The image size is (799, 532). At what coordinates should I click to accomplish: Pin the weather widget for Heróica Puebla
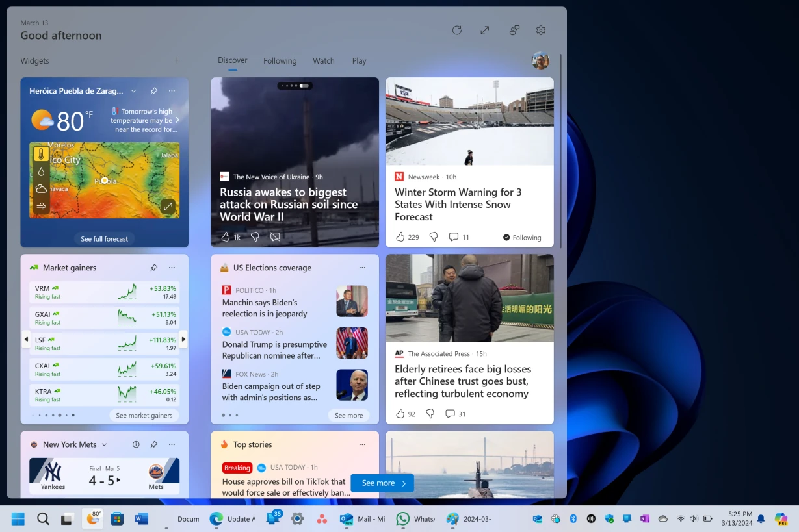153,90
